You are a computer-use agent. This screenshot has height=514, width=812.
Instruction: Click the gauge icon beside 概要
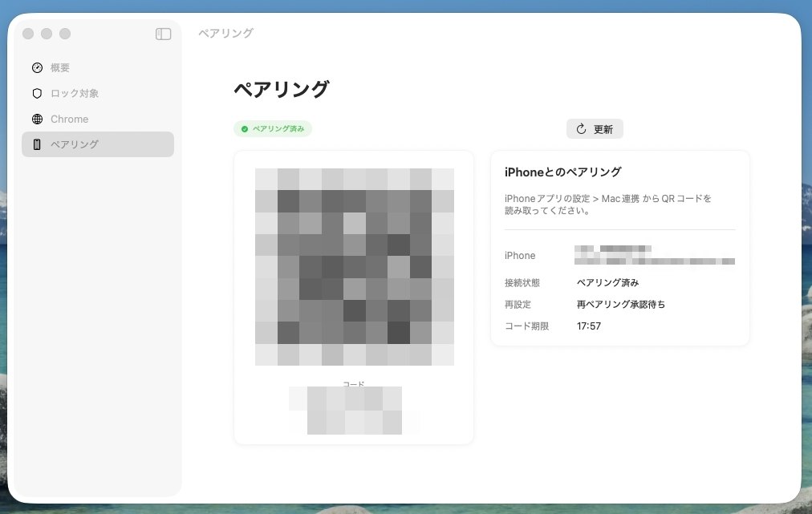tap(37, 68)
